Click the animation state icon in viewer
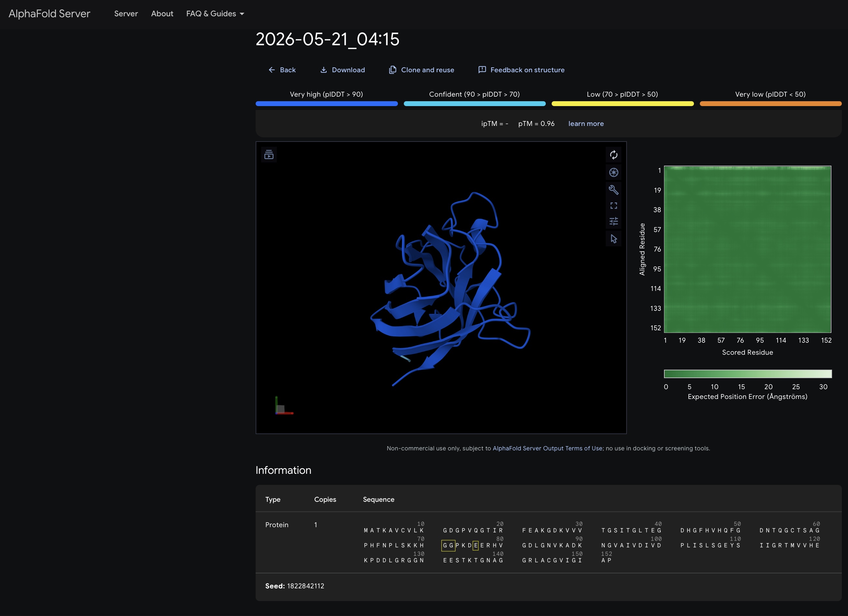The height and width of the screenshot is (616, 848). (269, 154)
